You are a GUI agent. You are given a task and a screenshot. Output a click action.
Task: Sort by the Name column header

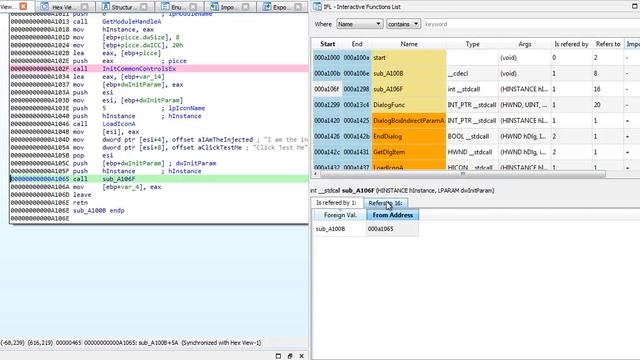(409, 44)
